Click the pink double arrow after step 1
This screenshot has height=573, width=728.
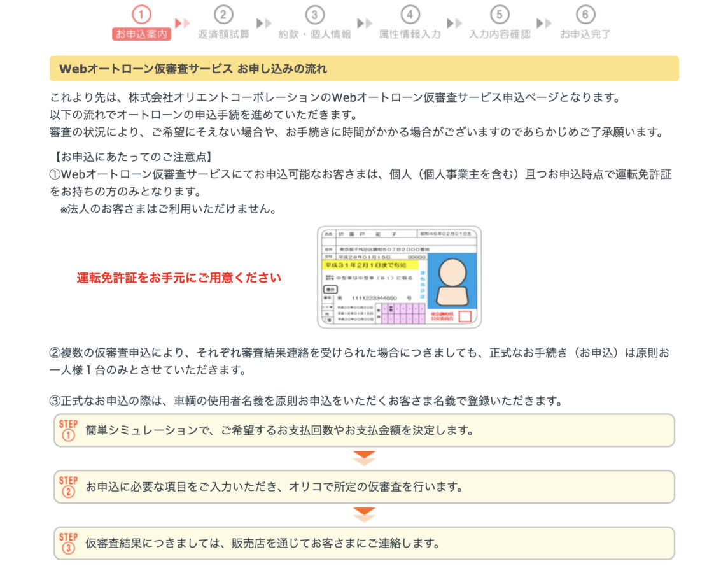click(x=183, y=23)
